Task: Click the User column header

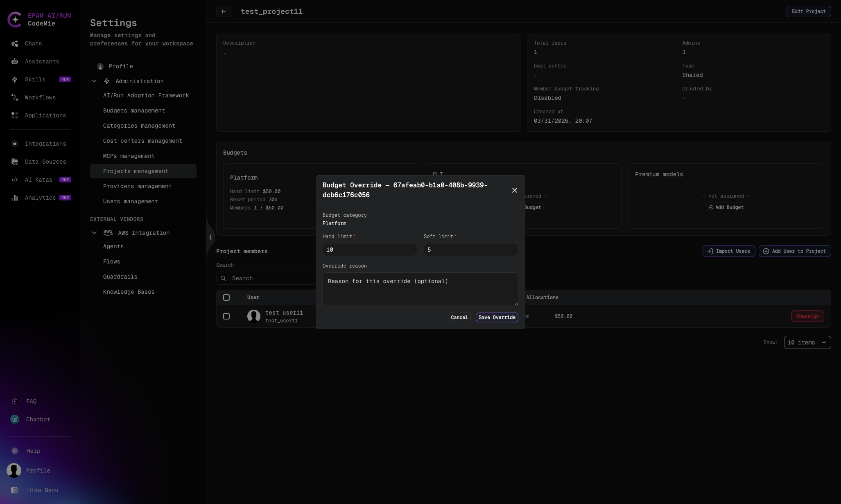Action: coord(253,297)
